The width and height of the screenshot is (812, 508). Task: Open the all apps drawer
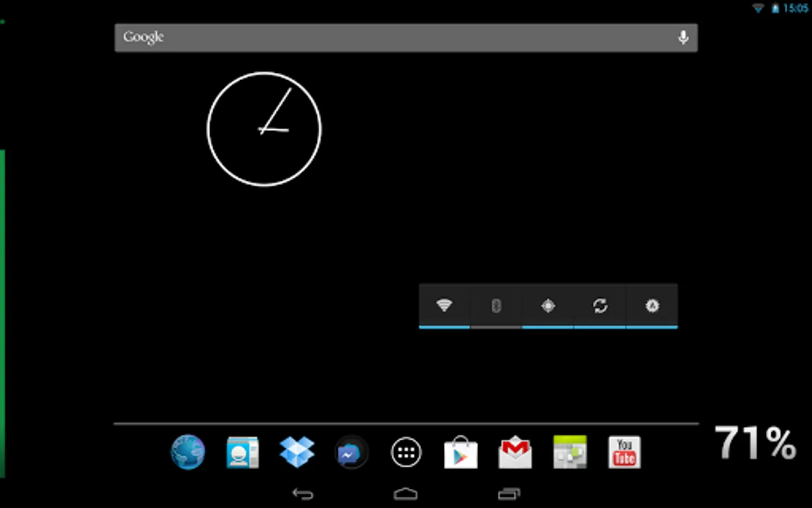[x=406, y=452]
